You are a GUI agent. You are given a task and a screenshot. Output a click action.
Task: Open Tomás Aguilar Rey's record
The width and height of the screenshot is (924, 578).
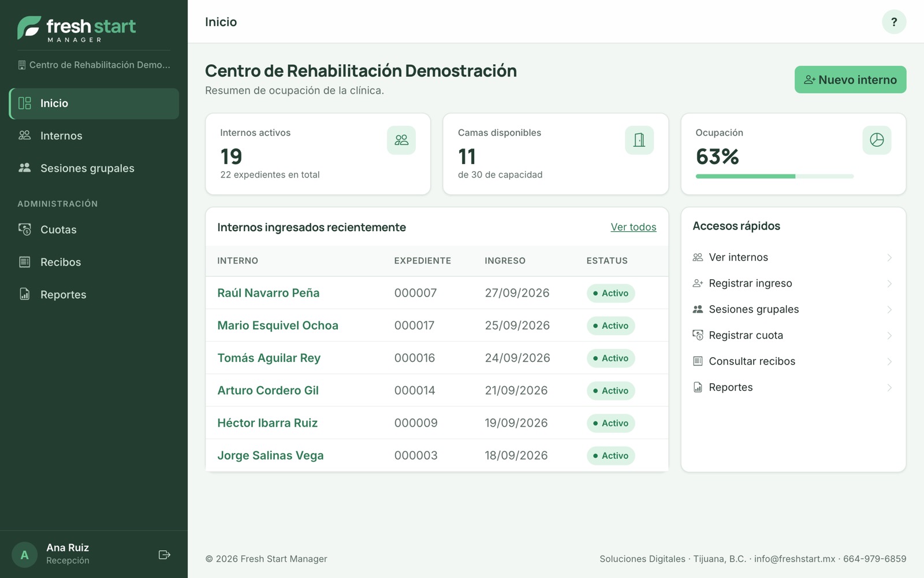click(269, 358)
